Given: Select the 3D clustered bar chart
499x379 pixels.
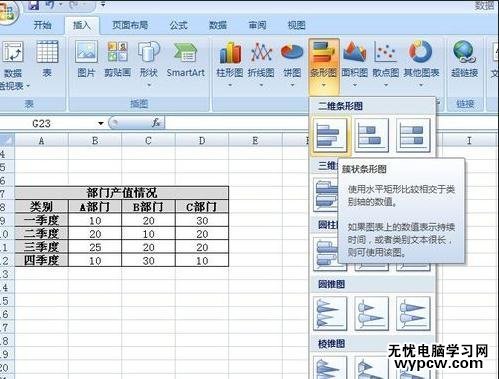Looking at the screenshot, I should [x=326, y=195].
